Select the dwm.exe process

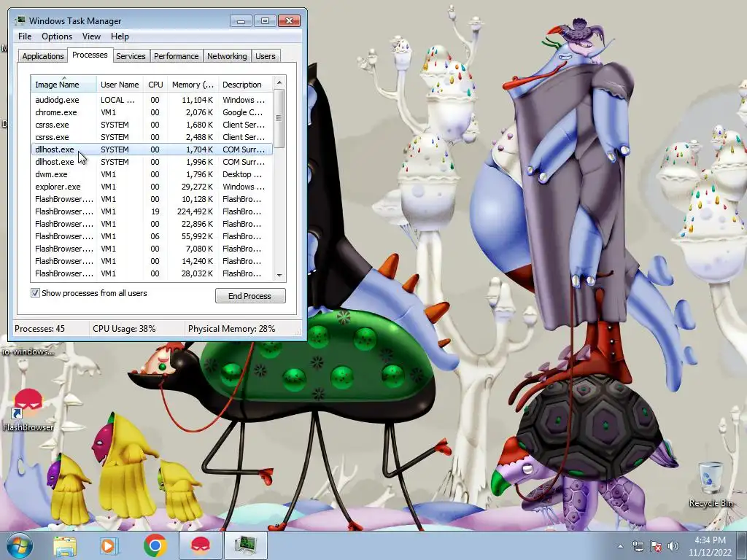[x=152, y=174]
